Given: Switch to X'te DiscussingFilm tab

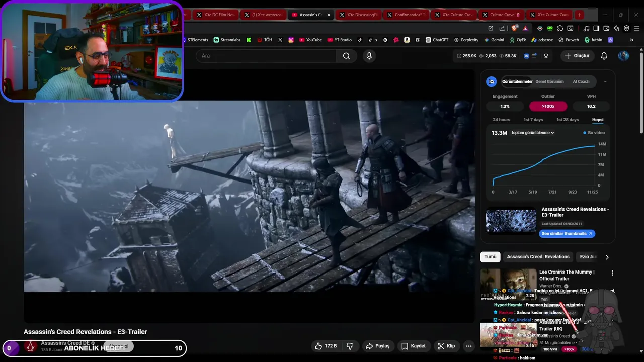Looking at the screenshot, I should pos(358,15).
